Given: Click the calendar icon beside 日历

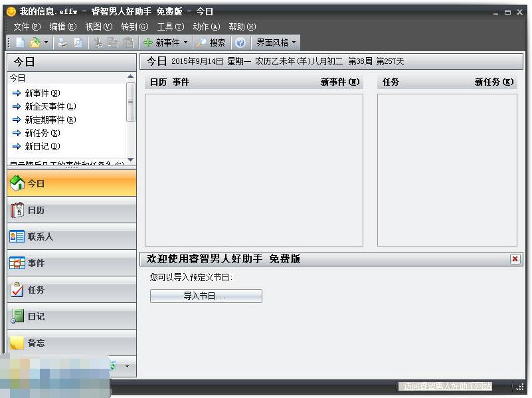Looking at the screenshot, I should click(17, 211).
